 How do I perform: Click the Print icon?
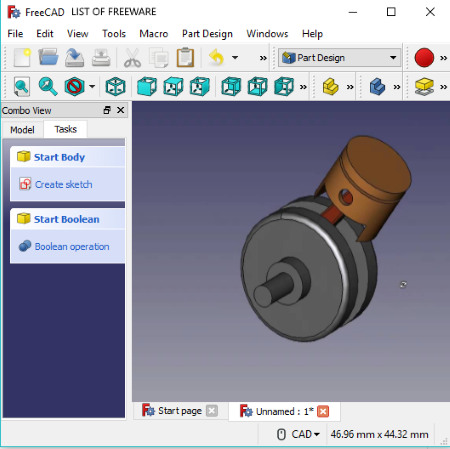[101, 58]
